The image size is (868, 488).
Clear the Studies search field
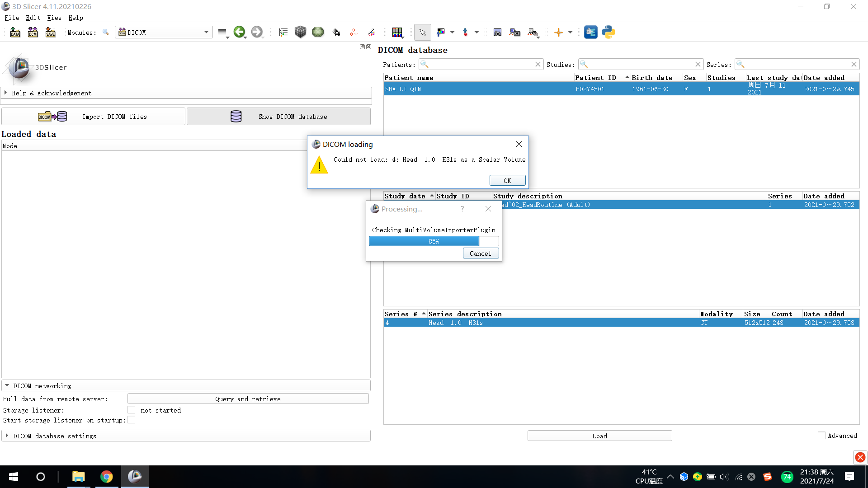698,64
